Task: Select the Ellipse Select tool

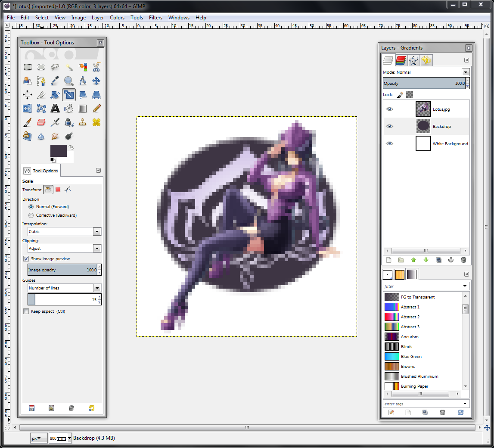Action: coord(41,67)
